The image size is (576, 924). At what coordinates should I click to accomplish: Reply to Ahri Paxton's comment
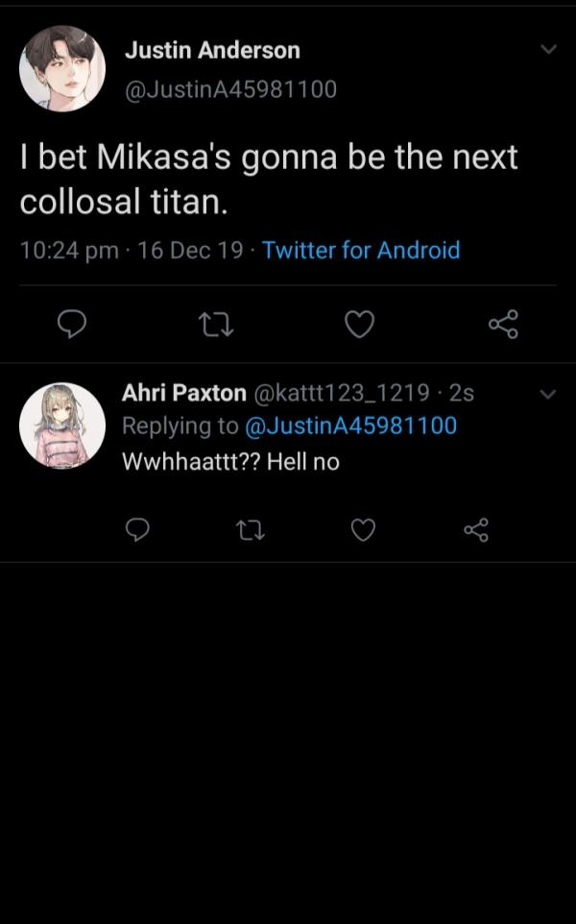point(138,529)
